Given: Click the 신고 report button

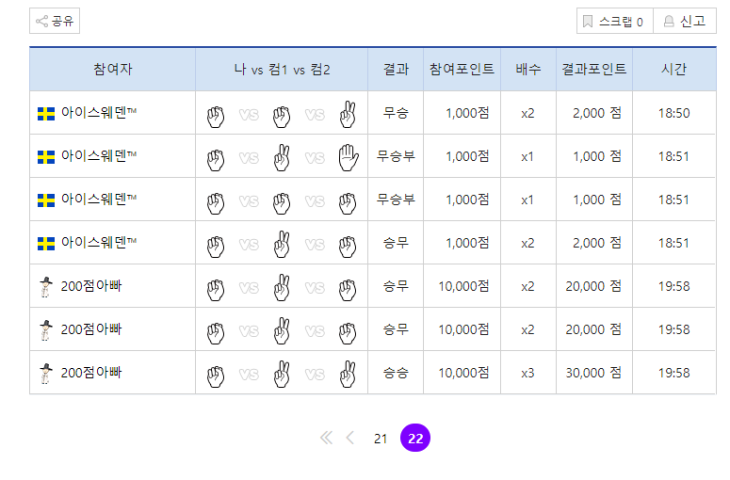Looking at the screenshot, I should (685, 21).
